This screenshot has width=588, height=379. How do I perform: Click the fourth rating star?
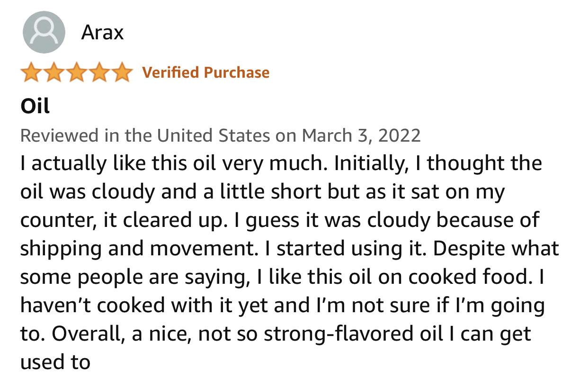(x=98, y=73)
